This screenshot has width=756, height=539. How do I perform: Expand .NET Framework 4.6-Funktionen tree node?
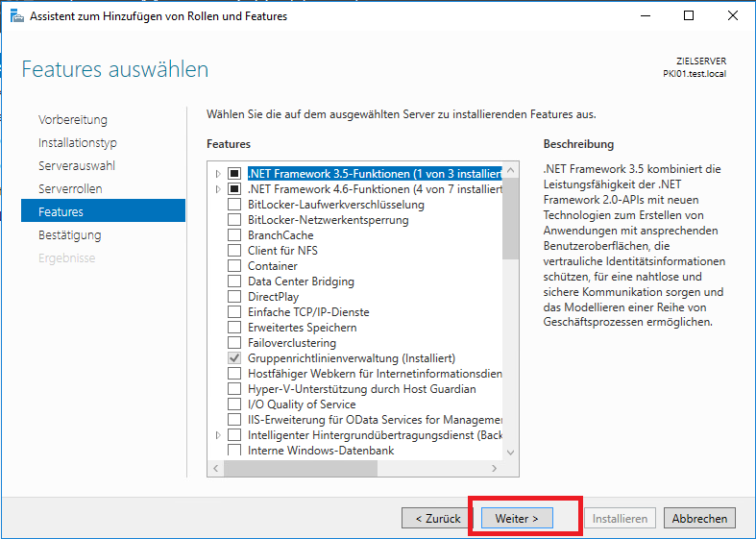218,189
